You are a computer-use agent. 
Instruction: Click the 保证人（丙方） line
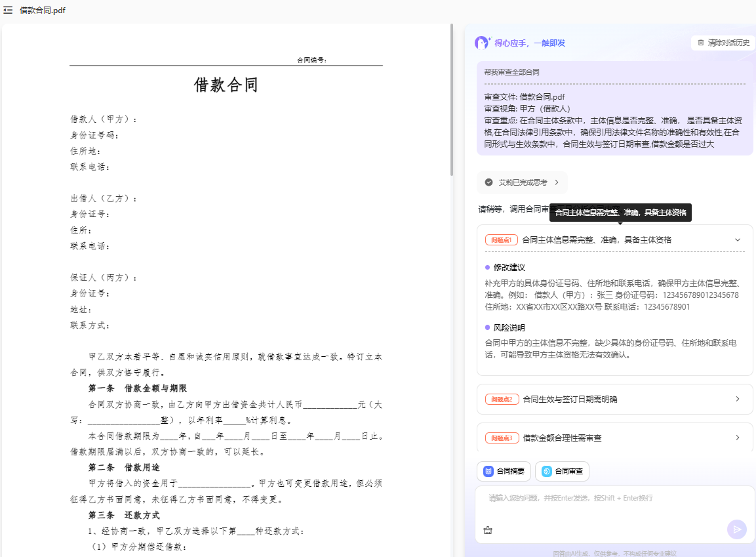point(104,278)
